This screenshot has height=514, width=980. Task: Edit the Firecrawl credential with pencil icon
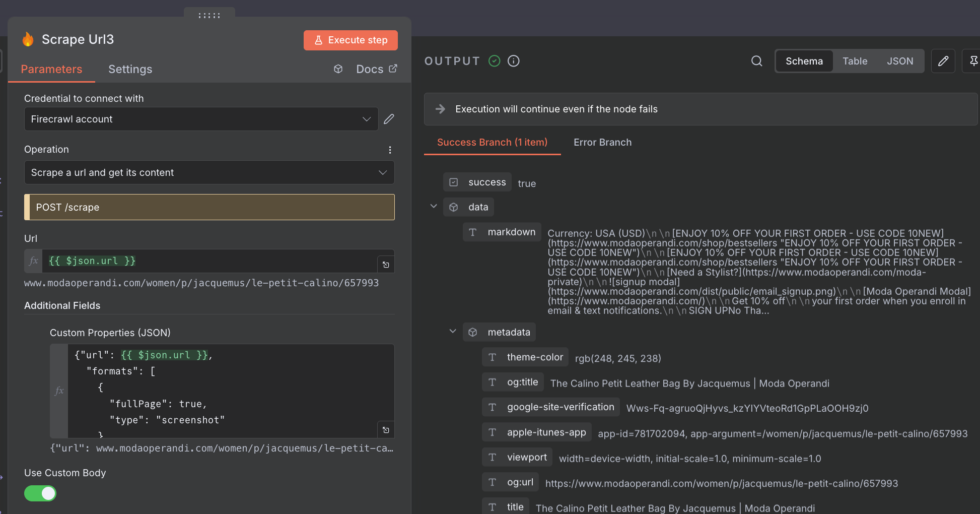389,119
